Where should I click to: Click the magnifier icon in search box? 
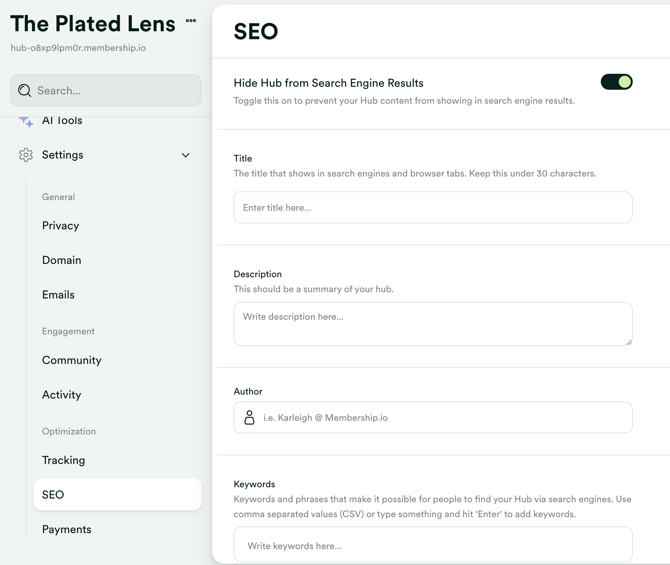pos(24,90)
